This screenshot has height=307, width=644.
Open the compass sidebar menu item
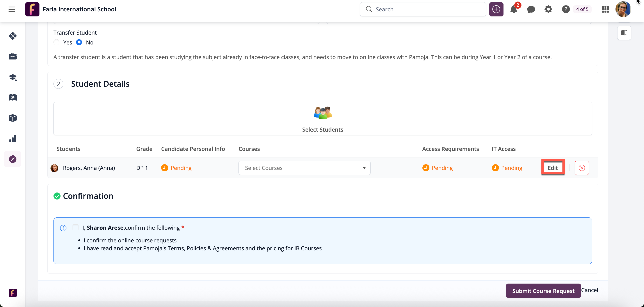click(12, 159)
